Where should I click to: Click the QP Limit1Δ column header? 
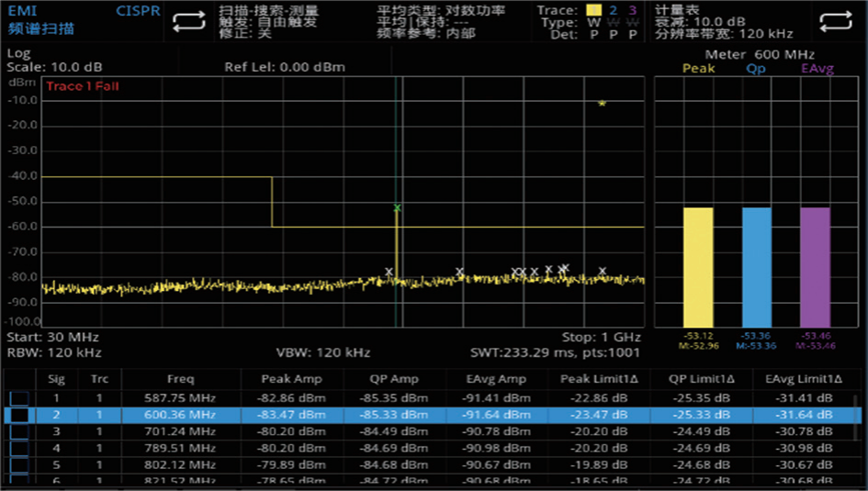702,379
